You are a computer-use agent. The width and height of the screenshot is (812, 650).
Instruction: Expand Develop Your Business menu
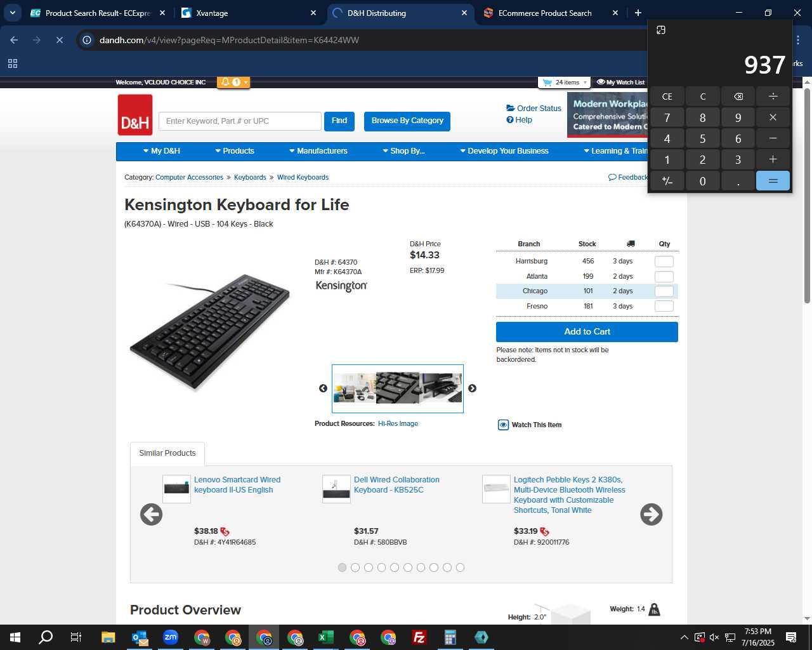[504, 151]
